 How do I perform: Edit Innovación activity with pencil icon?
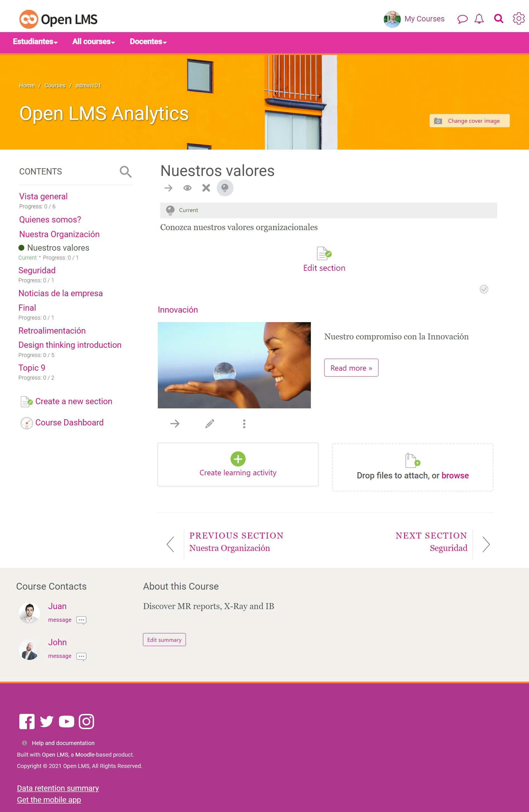pyautogui.click(x=209, y=424)
